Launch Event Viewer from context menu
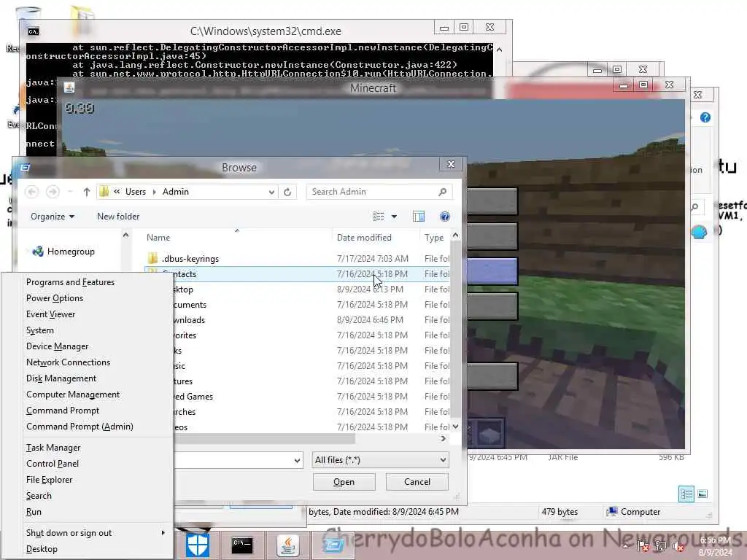 coord(50,314)
